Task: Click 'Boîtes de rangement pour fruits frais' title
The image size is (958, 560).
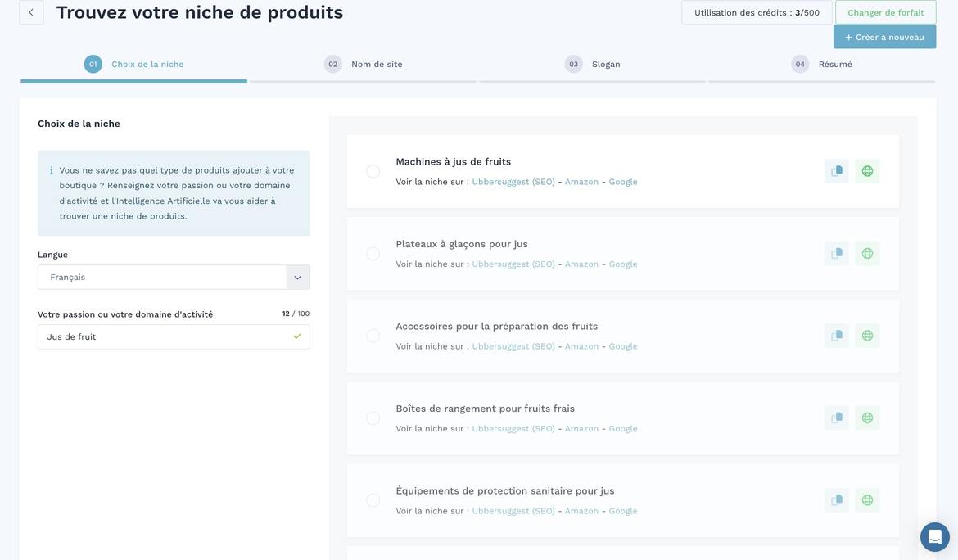Action: click(485, 409)
